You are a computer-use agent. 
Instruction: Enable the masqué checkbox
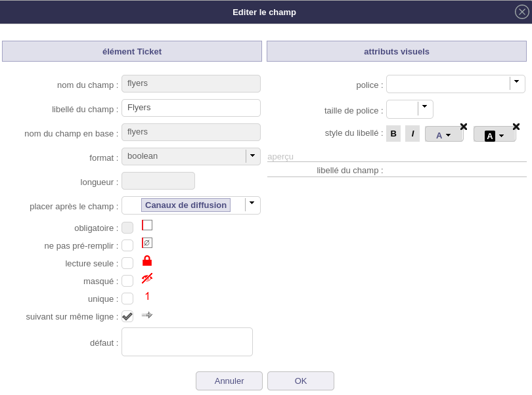[127, 281]
